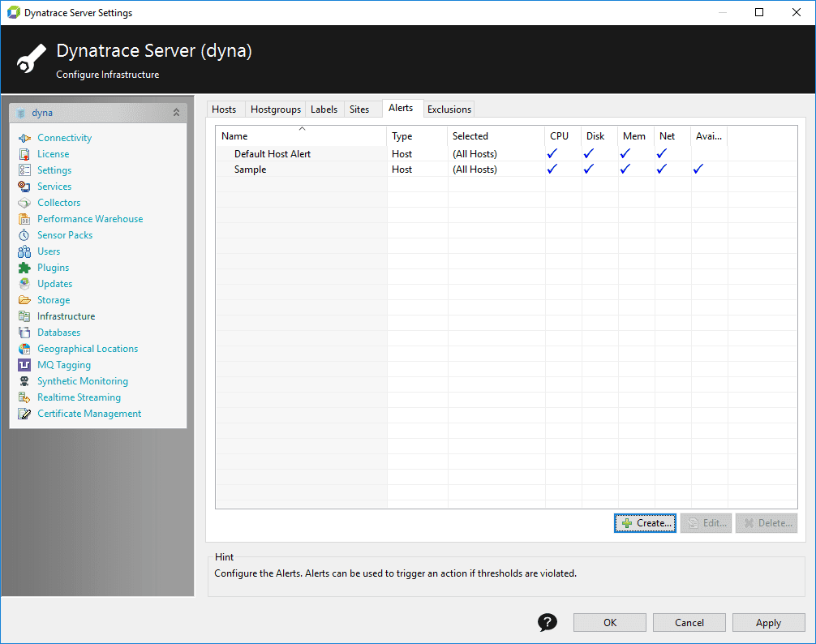
Task: Click the Mem column header
Action: click(636, 135)
